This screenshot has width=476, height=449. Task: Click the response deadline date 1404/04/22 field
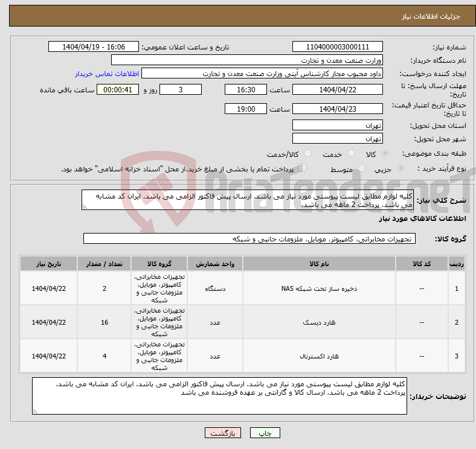pyautogui.click(x=337, y=89)
